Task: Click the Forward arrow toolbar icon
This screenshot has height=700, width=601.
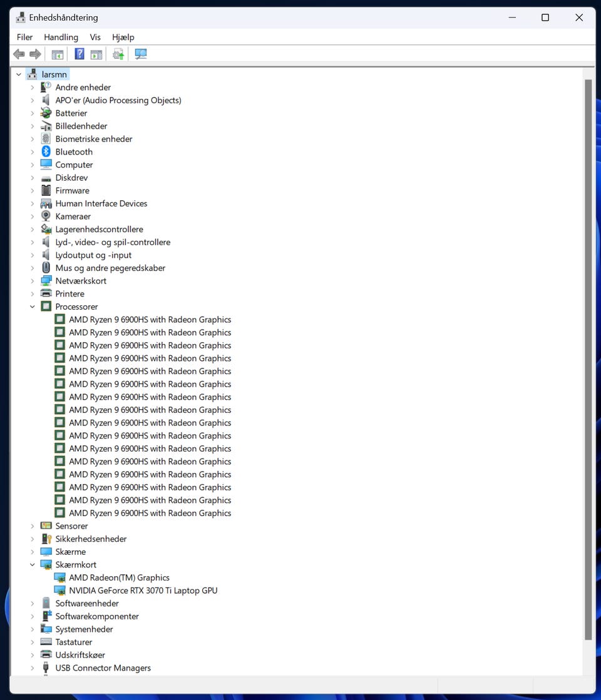Action: pyautogui.click(x=35, y=54)
